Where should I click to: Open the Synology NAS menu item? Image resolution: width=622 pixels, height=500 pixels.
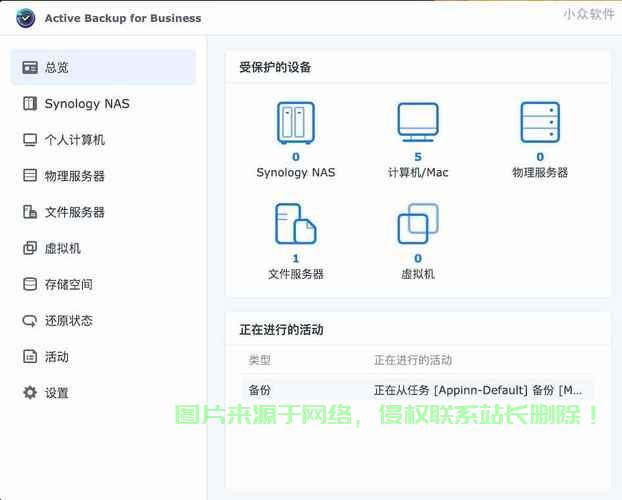point(103,104)
